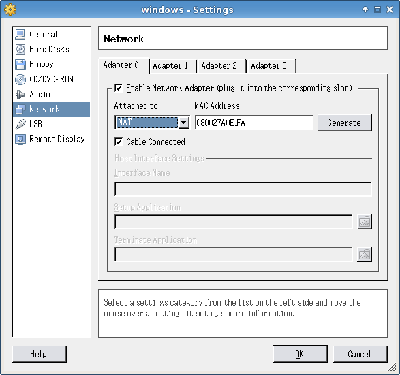This screenshot has width=400, height=375.
Task: Click the settings gear icon in title bar
Action: tap(10, 10)
